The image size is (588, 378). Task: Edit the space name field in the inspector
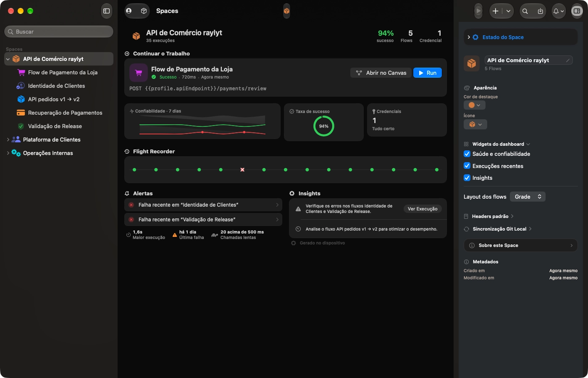point(528,60)
